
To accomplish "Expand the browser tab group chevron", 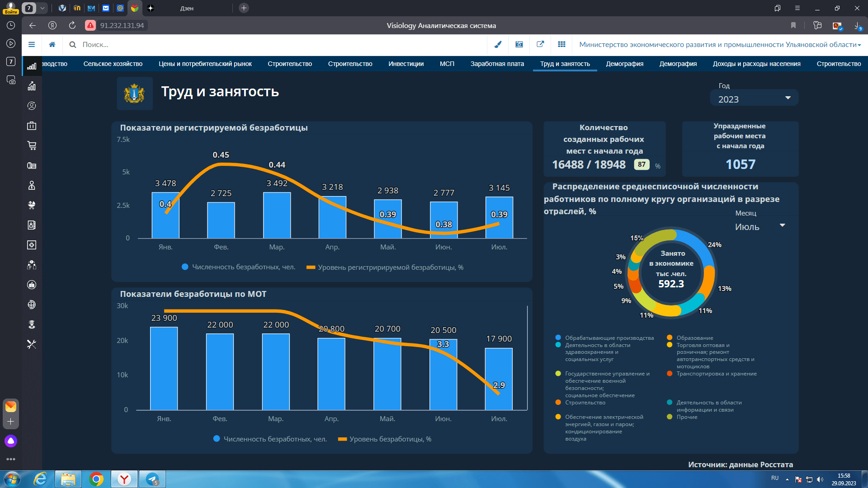I will [x=42, y=8].
